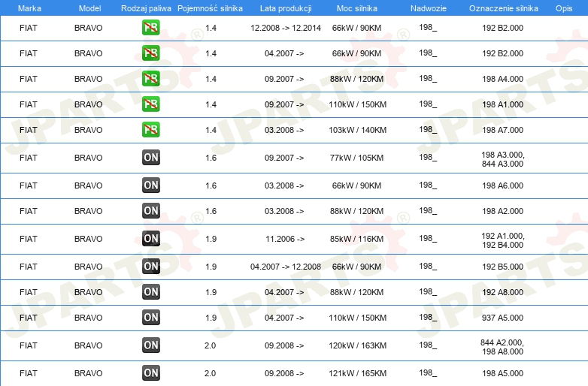This screenshot has height=386, width=588.
Task: Select the production date 11.2006 ->
Action: coord(285,239)
